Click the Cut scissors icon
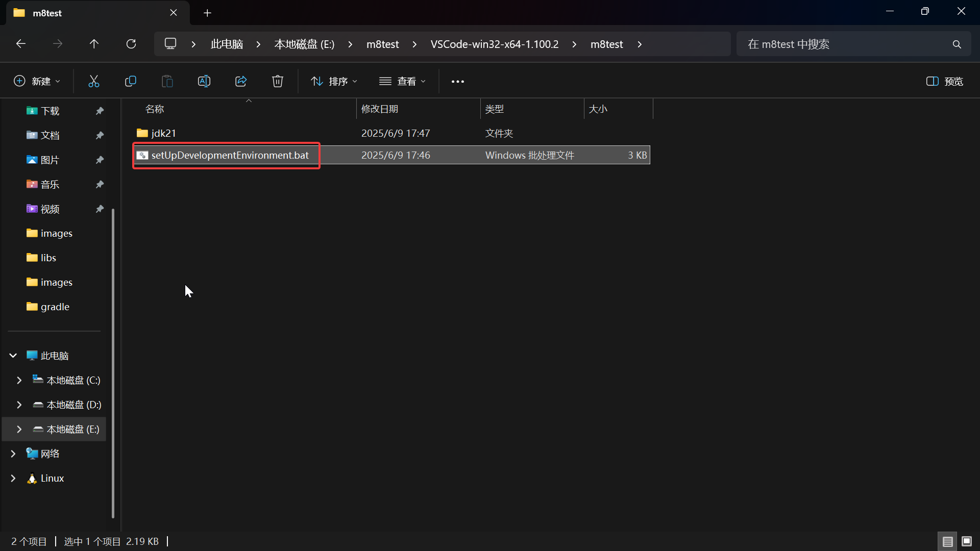This screenshot has width=980, height=551. (x=94, y=82)
